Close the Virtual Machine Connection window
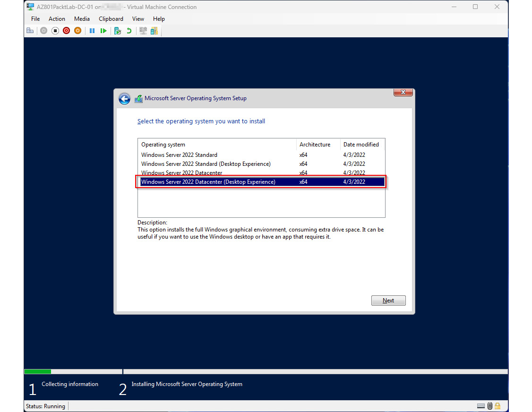Viewport: 532px width, 412px height. coord(497,7)
